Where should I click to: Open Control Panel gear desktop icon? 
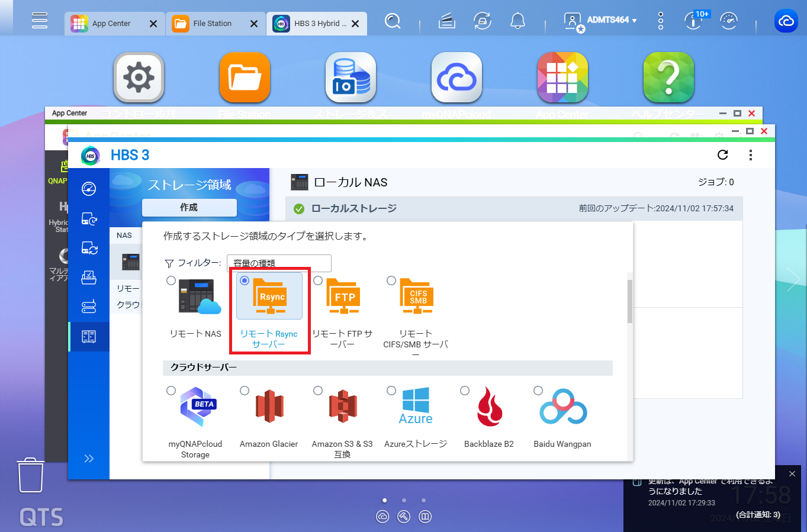click(139, 78)
